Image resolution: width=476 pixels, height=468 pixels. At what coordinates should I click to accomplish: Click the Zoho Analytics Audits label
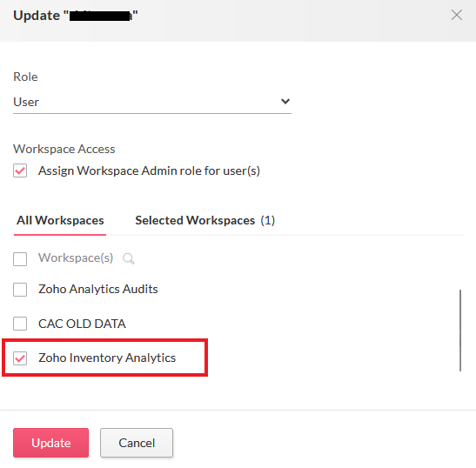tap(98, 289)
